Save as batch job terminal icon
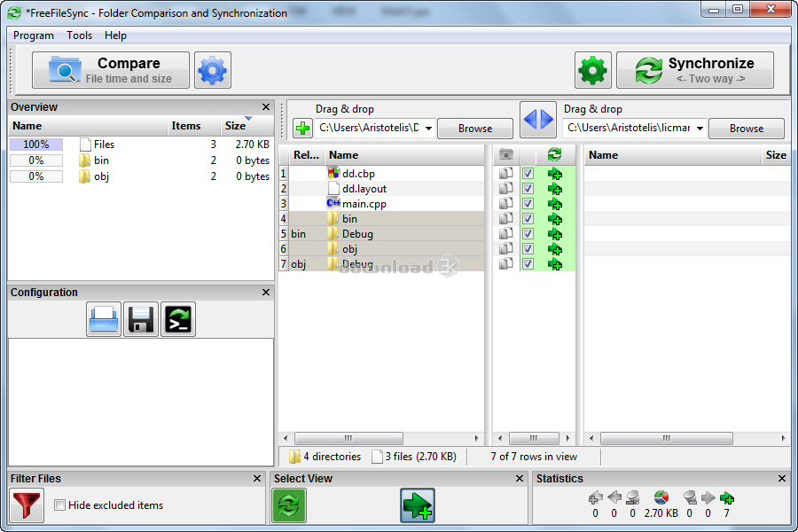This screenshot has height=532, width=798. click(x=178, y=319)
